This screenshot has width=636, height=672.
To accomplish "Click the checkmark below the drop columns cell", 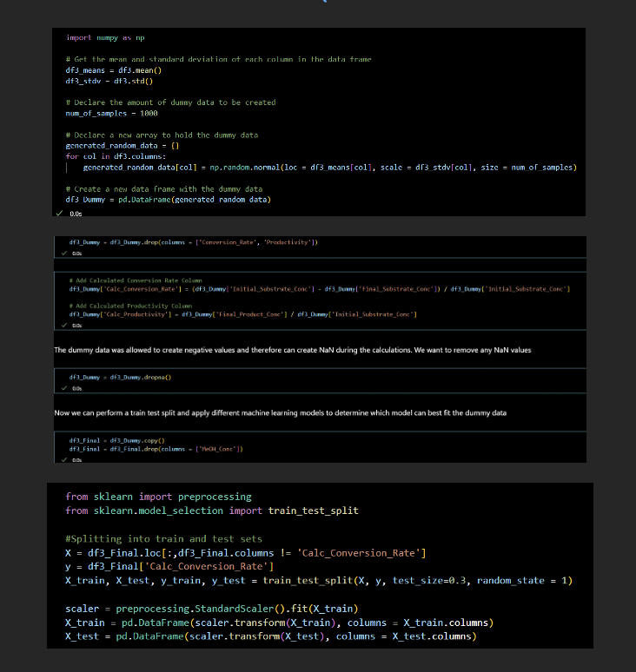I will click(x=66, y=253).
